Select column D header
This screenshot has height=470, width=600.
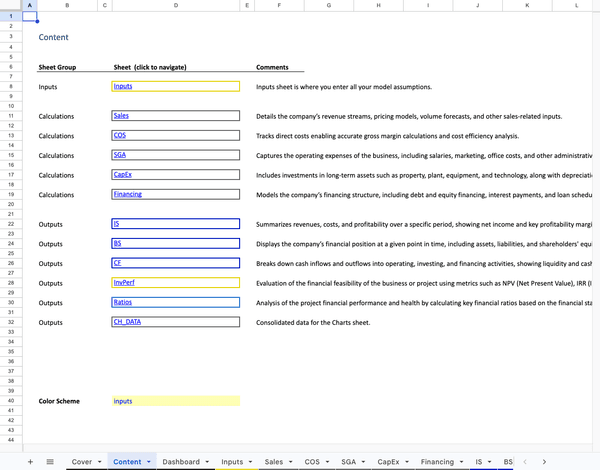pos(176,6)
